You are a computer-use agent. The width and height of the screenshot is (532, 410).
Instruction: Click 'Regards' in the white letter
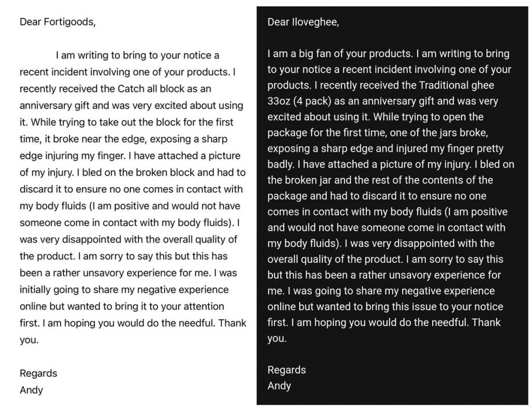[x=38, y=373]
